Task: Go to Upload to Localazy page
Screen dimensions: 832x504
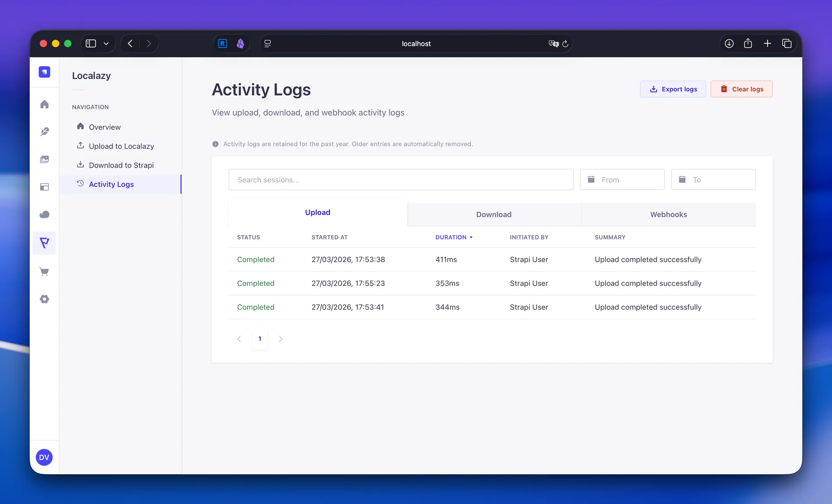Action: [121, 146]
